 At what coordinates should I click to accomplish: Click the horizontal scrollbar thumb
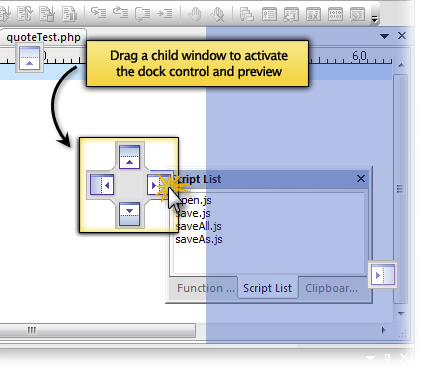tap(97, 330)
